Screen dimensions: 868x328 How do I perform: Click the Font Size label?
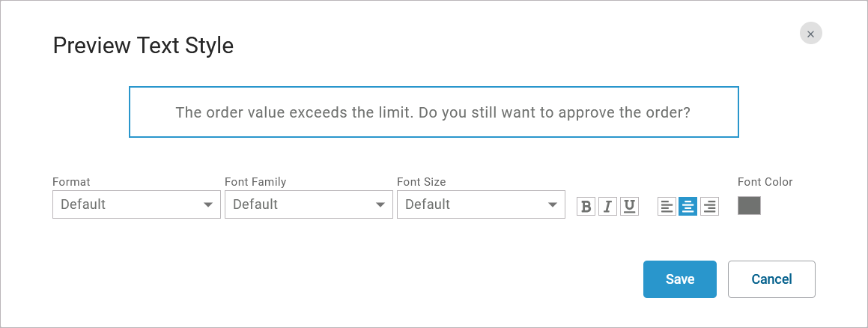coord(421,182)
